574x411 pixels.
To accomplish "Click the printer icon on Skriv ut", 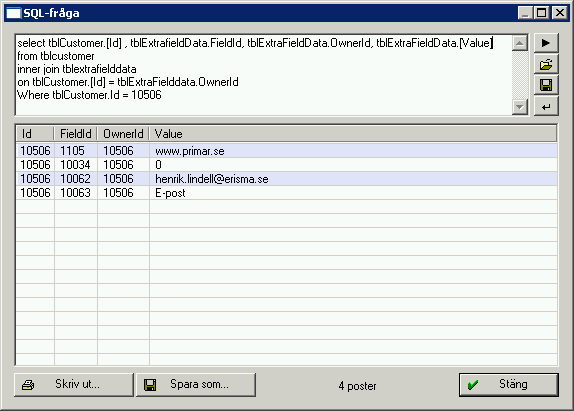I will pos(28,385).
